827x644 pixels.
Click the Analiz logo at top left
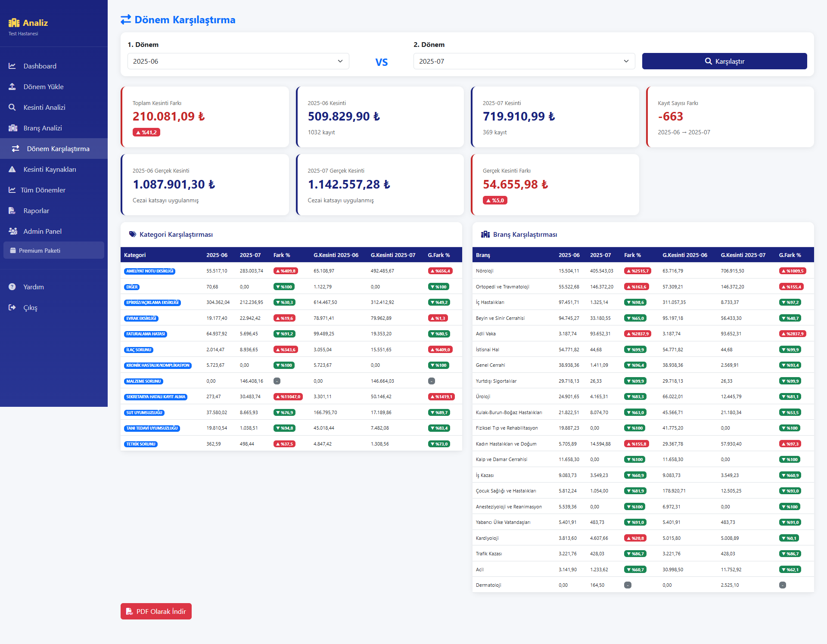pos(28,23)
